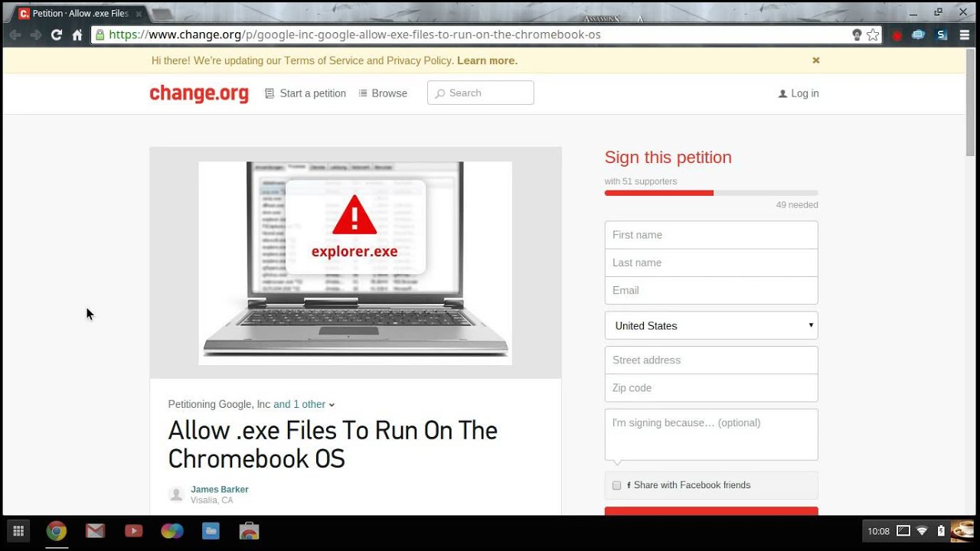Open Chrome from the shelf
Viewport: 980px width, 551px height.
click(x=56, y=530)
